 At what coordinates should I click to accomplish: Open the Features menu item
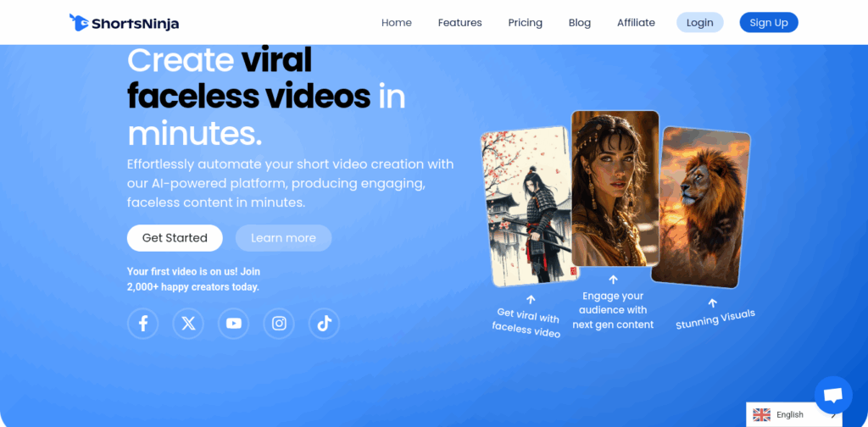tap(460, 23)
